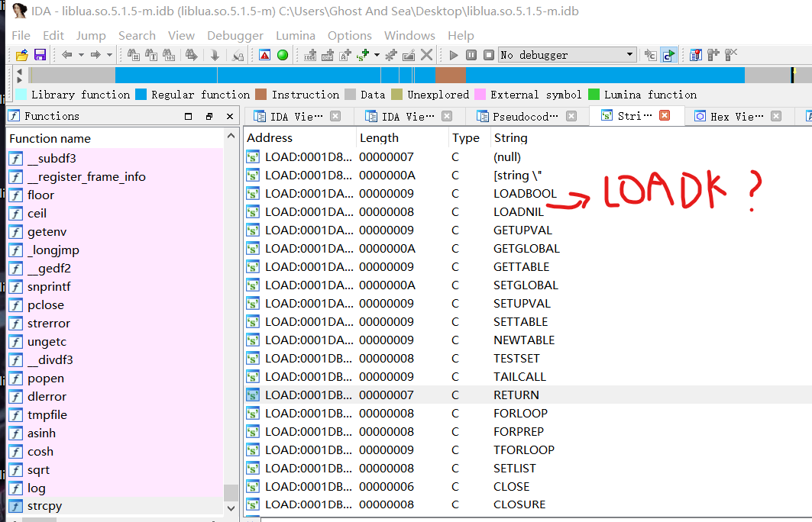Jump back using the left arrow icon
Screen dimensions: 812x522
(x=67, y=55)
